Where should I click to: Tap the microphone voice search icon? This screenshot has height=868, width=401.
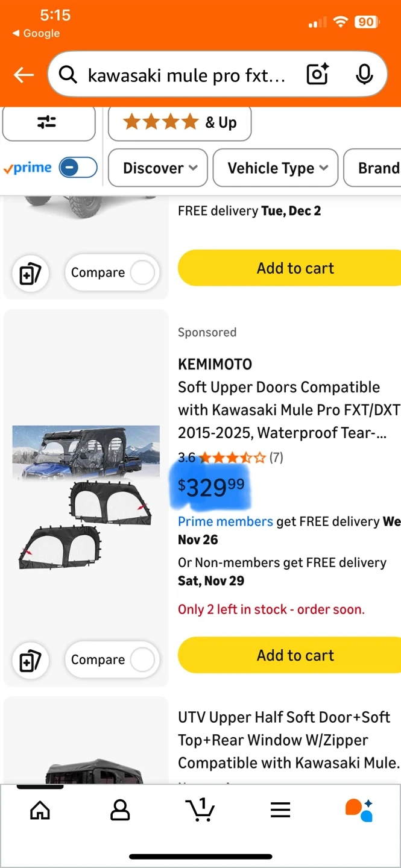[364, 74]
